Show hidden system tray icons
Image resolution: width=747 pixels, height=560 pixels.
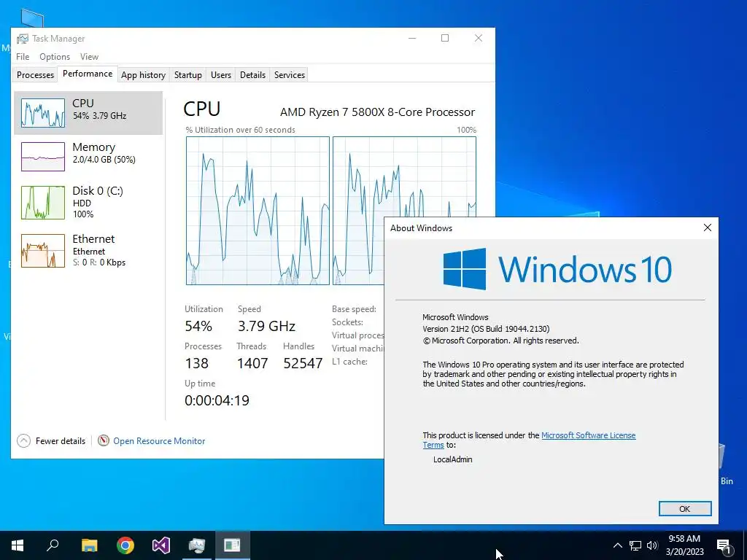tap(617, 545)
